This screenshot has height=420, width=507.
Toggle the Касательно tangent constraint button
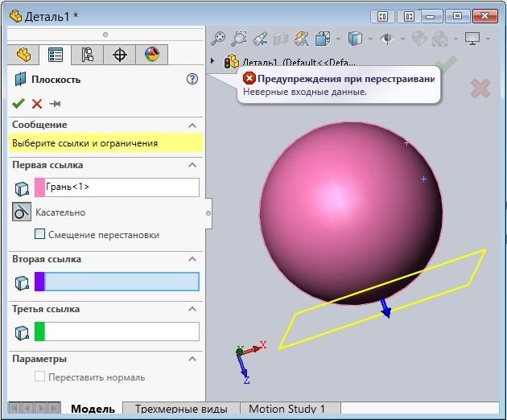22,212
